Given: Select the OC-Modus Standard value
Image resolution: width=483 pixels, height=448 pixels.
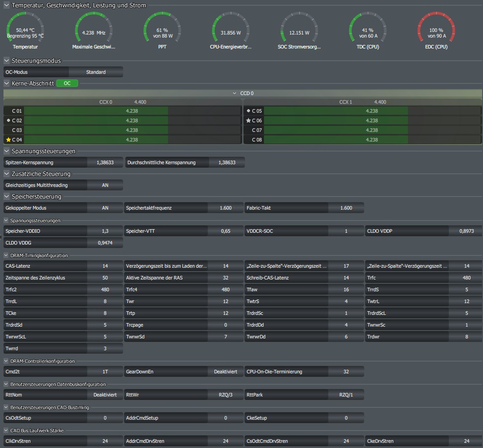Looking at the screenshot, I should [96, 72].
